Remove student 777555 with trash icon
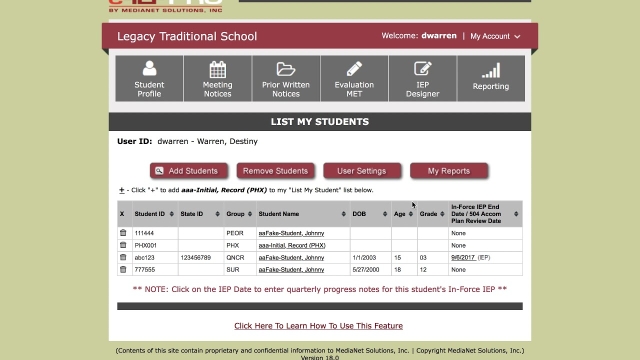Screen dimensions: 640x360 pyautogui.click(x=123, y=269)
